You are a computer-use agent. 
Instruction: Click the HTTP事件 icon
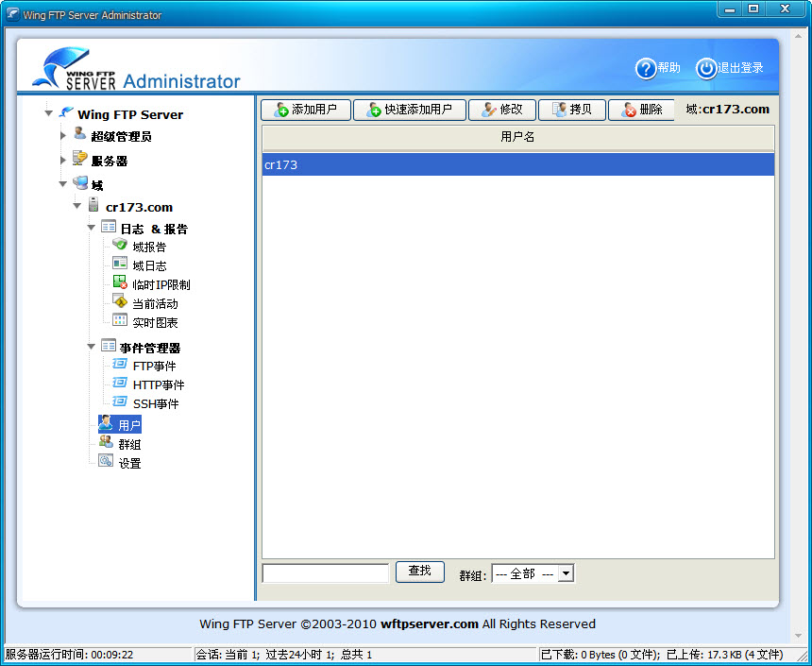click(120, 383)
